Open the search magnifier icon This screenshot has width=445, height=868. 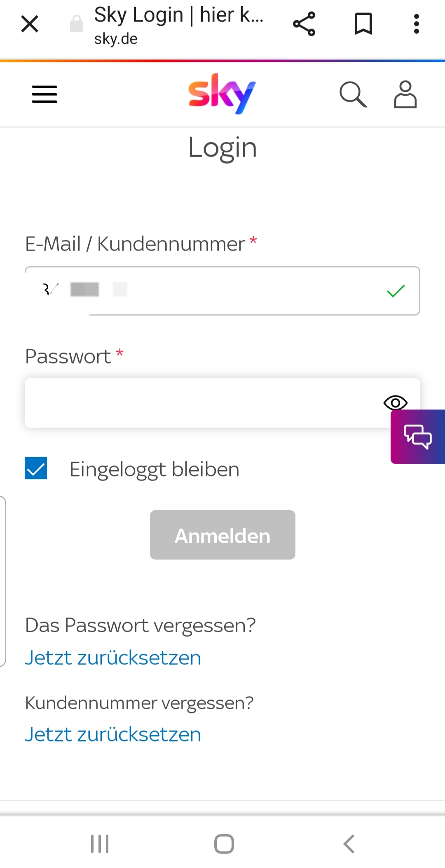[x=353, y=94]
